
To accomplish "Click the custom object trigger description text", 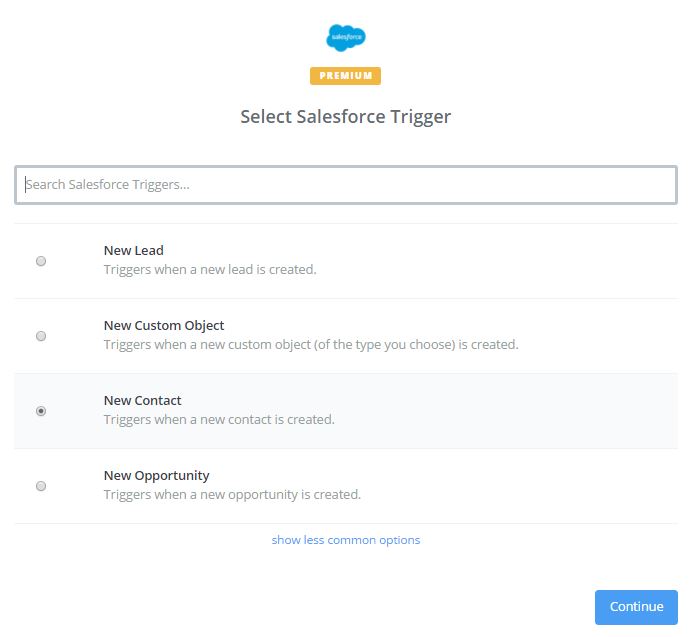I will (311, 345).
